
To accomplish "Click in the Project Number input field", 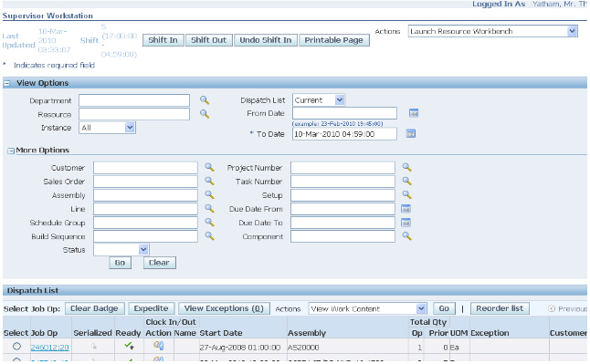I will point(342,168).
